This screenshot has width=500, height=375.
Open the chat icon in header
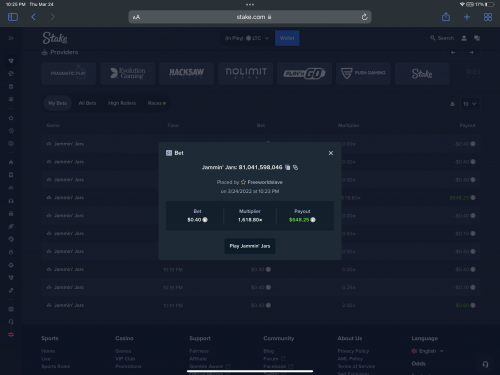[x=477, y=38]
